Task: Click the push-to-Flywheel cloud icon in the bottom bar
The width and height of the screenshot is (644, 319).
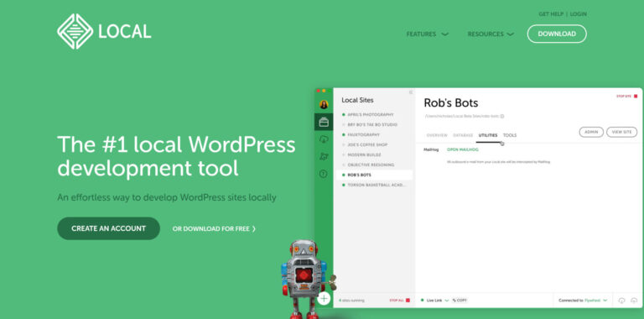Action: pyautogui.click(x=634, y=301)
